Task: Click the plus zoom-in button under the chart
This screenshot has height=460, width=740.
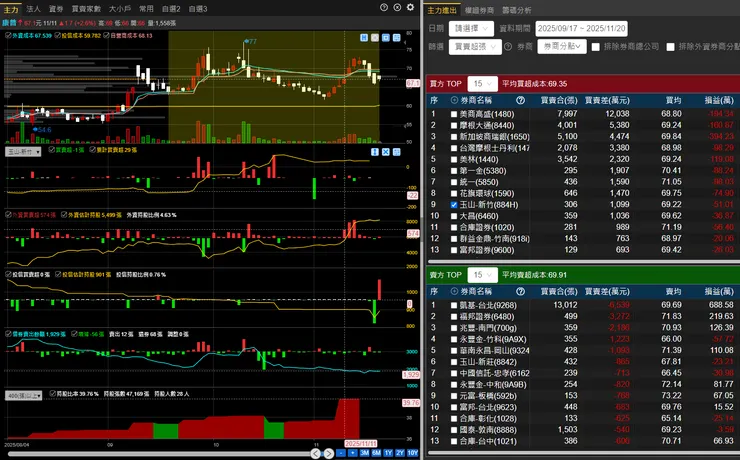Action: (353, 453)
